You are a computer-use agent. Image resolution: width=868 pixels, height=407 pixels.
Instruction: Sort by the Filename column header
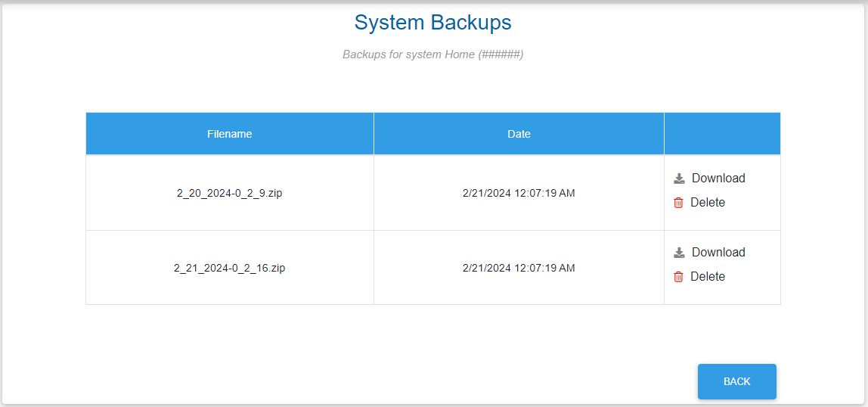click(x=229, y=134)
